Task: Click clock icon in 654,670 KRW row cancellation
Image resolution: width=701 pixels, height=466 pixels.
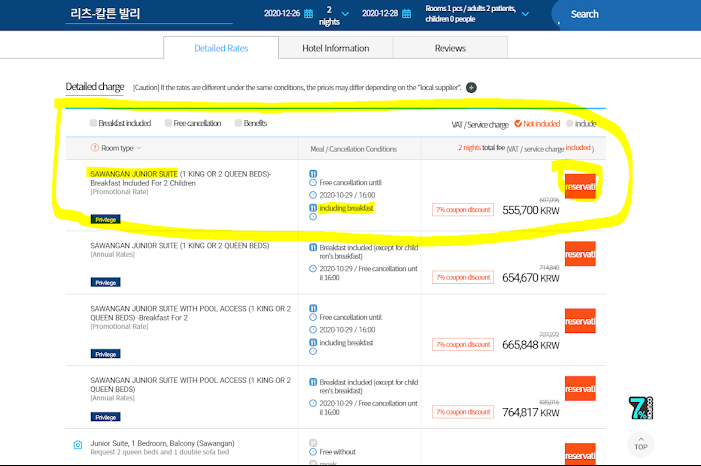Action: tap(313, 269)
